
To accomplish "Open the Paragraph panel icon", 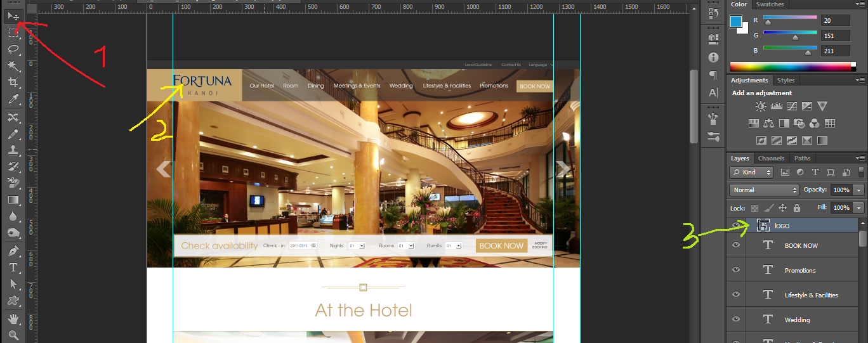I will click(713, 75).
